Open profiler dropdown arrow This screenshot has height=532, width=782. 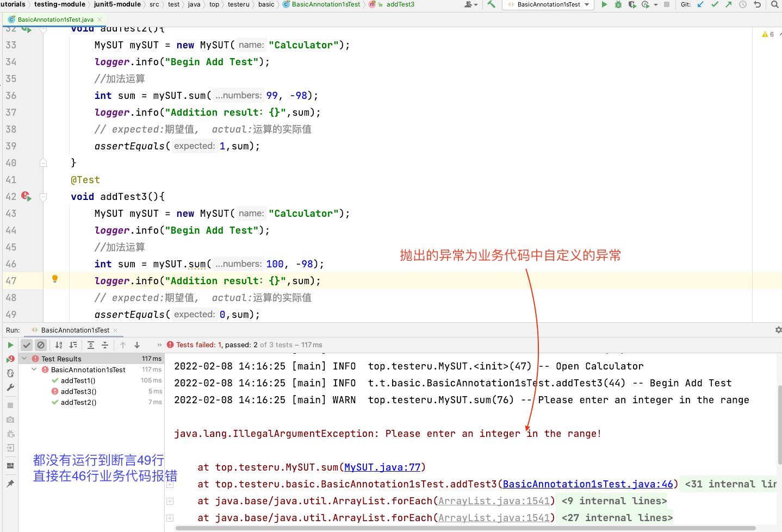(656, 4)
